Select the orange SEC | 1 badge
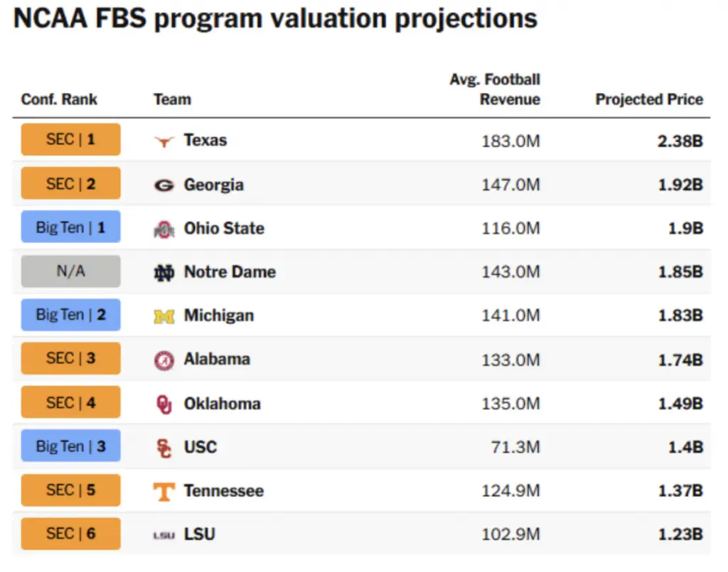This screenshot has height=572, width=728. 70,140
